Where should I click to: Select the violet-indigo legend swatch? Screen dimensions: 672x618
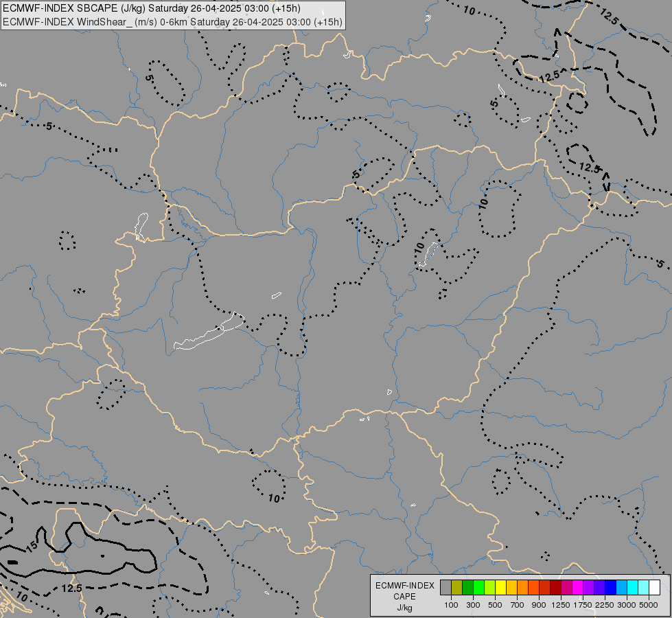(599, 588)
